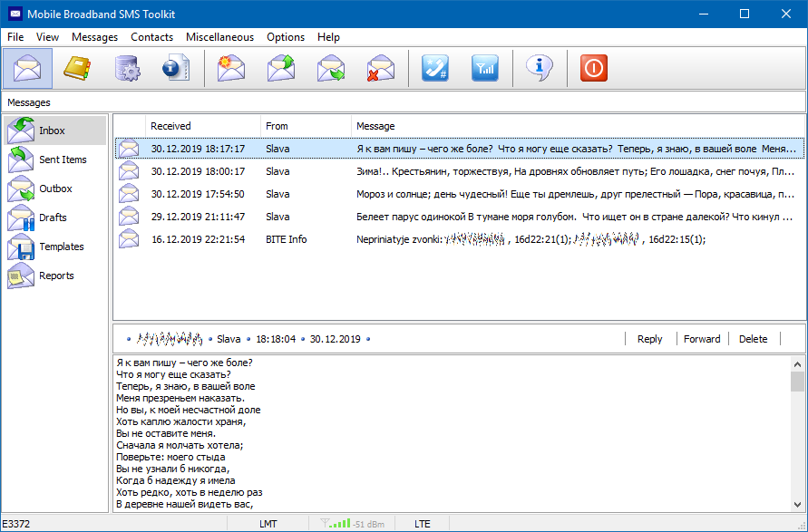This screenshot has width=808, height=532.
Task: Open the Templates folder
Action: coord(58,247)
